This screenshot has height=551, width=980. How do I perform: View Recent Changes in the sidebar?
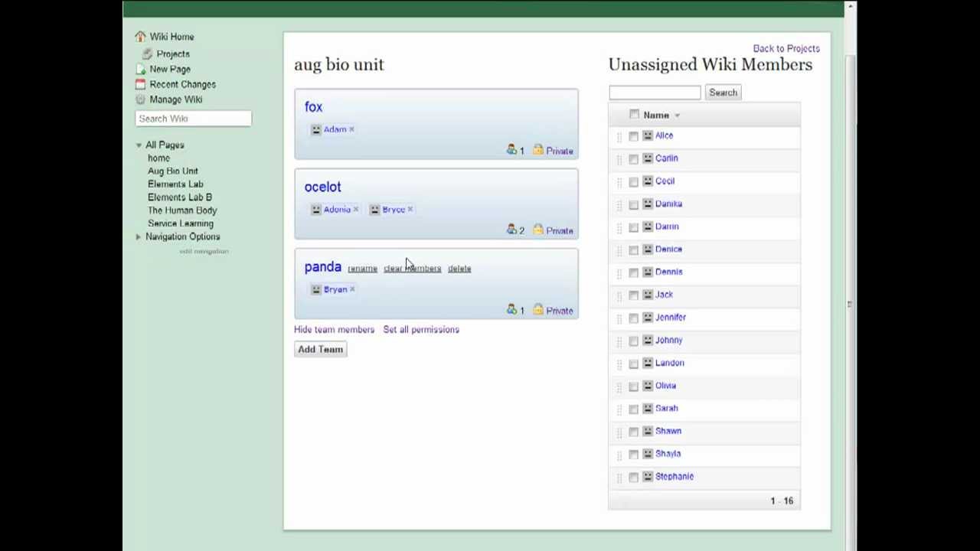[182, 84]
